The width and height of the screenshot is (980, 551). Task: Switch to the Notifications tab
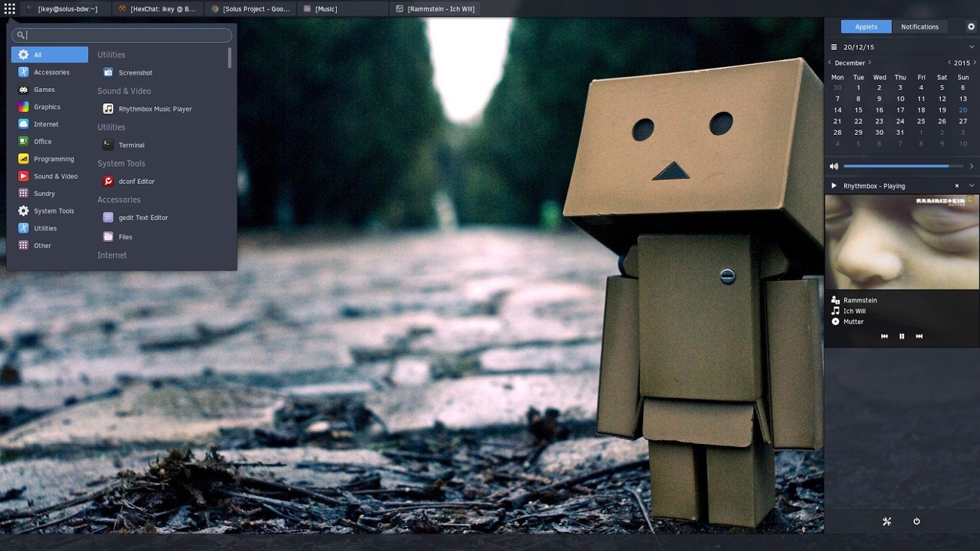pyautogui.click(x=919, y=26)
